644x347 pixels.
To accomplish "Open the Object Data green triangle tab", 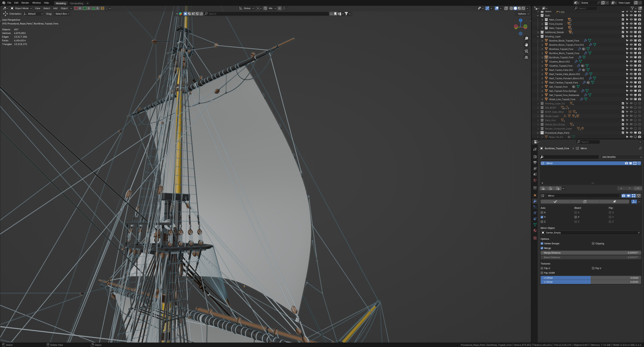I will tap(535, 224).
